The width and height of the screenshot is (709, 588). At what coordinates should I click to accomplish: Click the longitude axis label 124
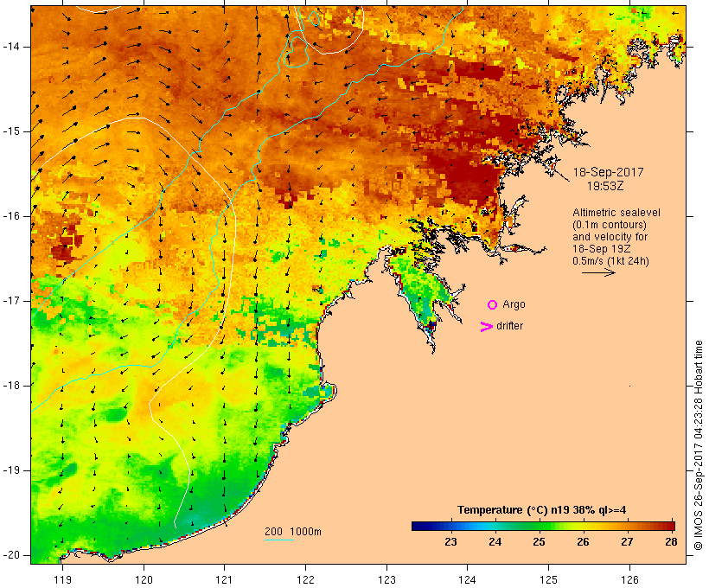(x=467, y=580)
